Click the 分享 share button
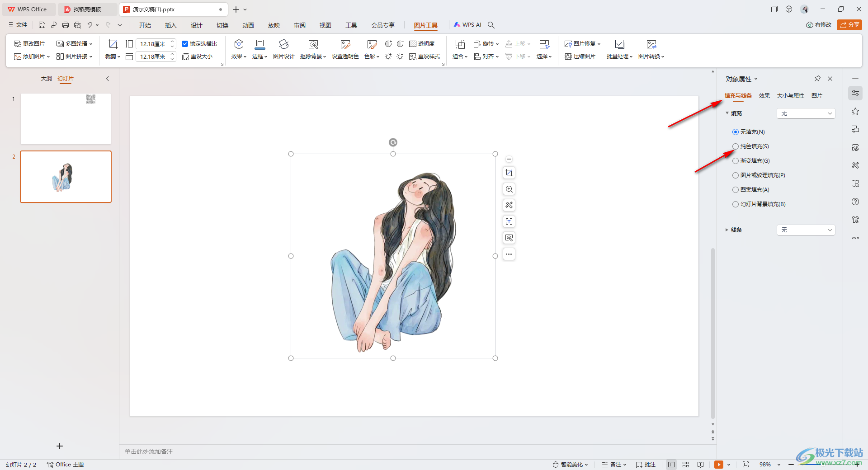Screen dimensions: 868x470 coord(849,25)
